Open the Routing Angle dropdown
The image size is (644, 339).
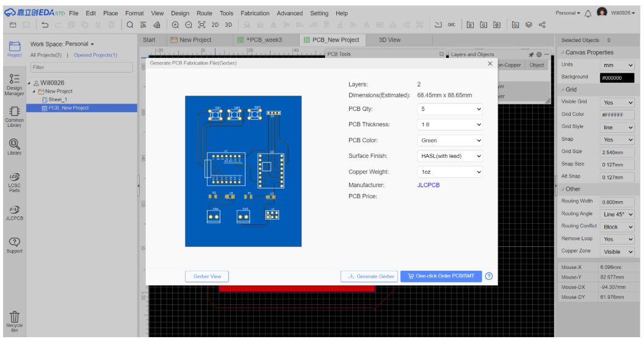click(x=617, y=214)
